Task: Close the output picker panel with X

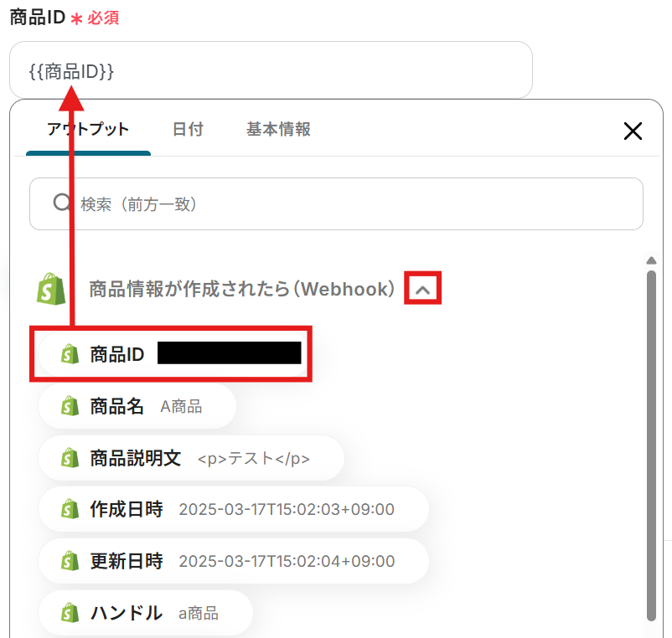Action: (x=633, y=131)
